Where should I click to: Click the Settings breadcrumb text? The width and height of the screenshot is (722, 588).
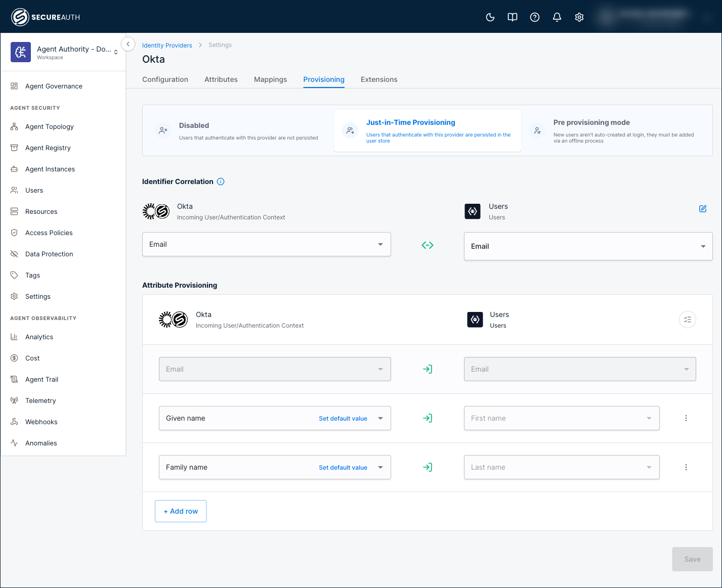click(x=220, y=45)
